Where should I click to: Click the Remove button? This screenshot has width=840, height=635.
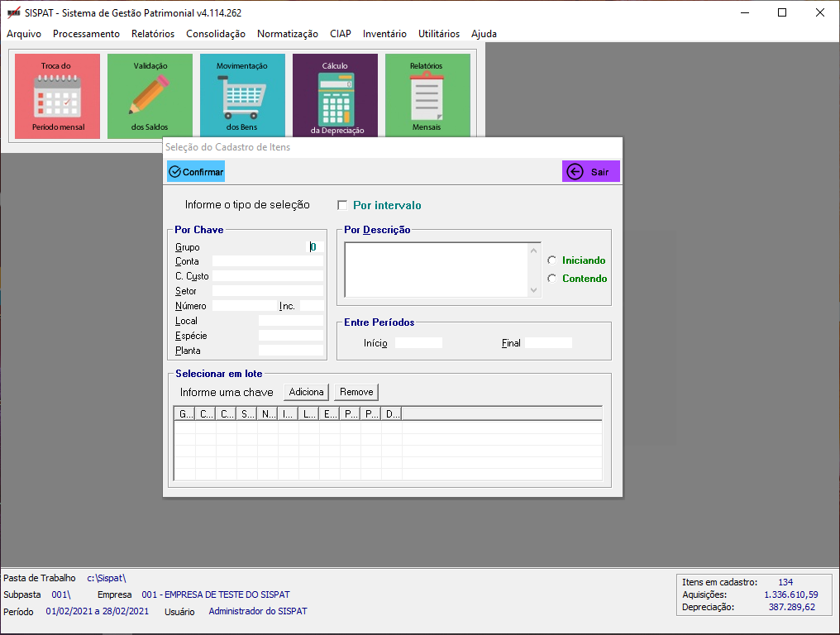(x=356, y=392)
